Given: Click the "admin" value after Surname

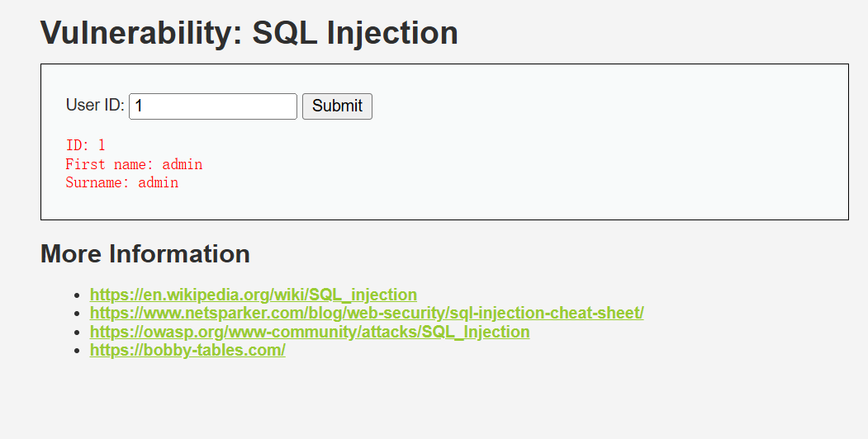Looking at the screenshot, I should pyautogui.click(x=159, y=182).
